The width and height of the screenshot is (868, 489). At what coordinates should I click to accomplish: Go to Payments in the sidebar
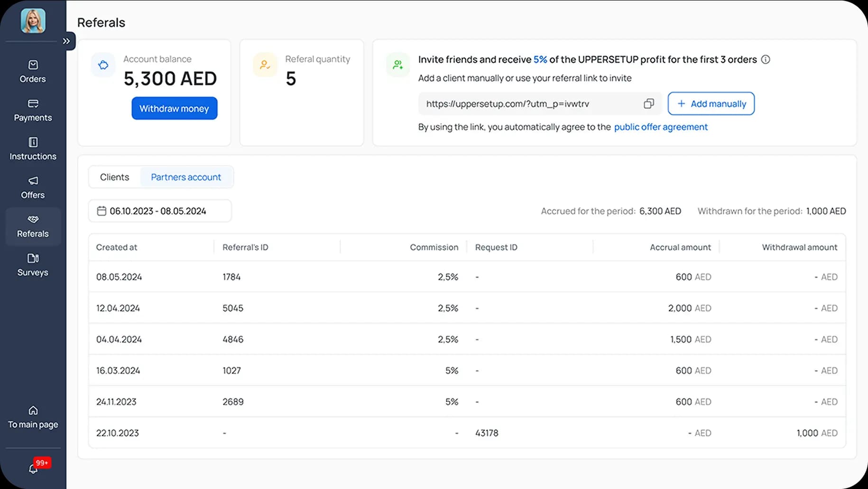point(33,110)
